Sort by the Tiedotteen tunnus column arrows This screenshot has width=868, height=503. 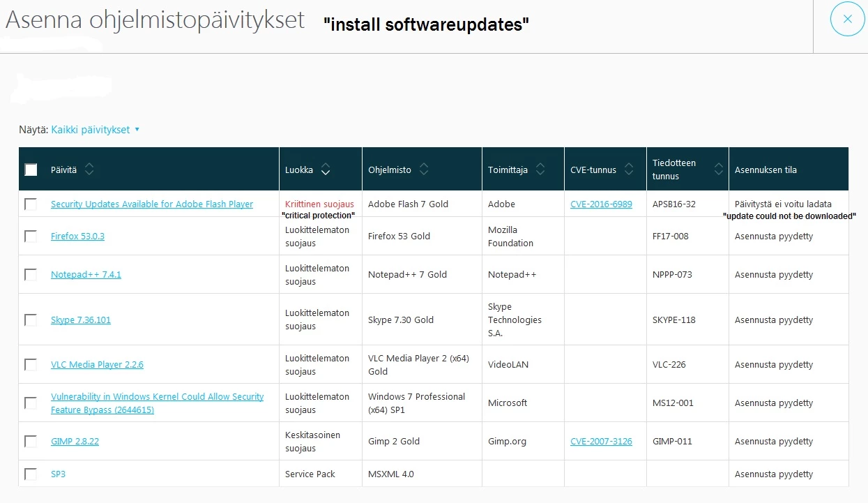pyautogui.click(x=719, y=170)
